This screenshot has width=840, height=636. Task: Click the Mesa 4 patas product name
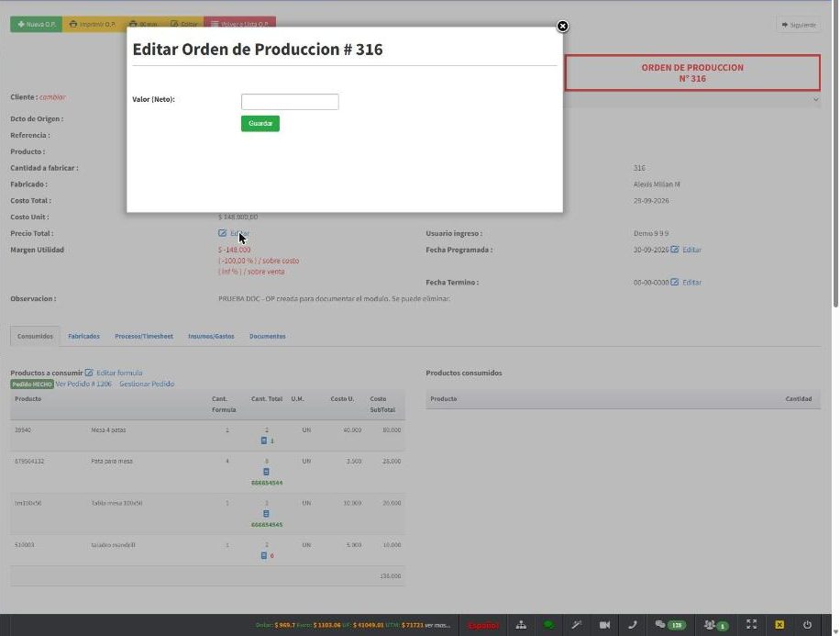(x=109, y=430)
